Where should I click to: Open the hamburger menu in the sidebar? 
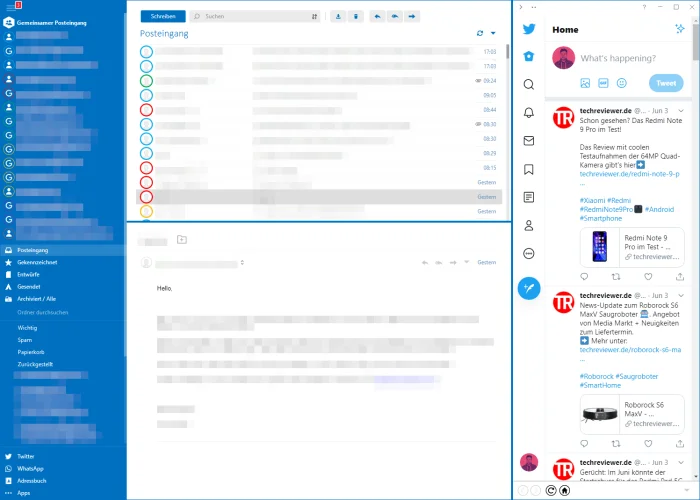[x=10, y=6]
